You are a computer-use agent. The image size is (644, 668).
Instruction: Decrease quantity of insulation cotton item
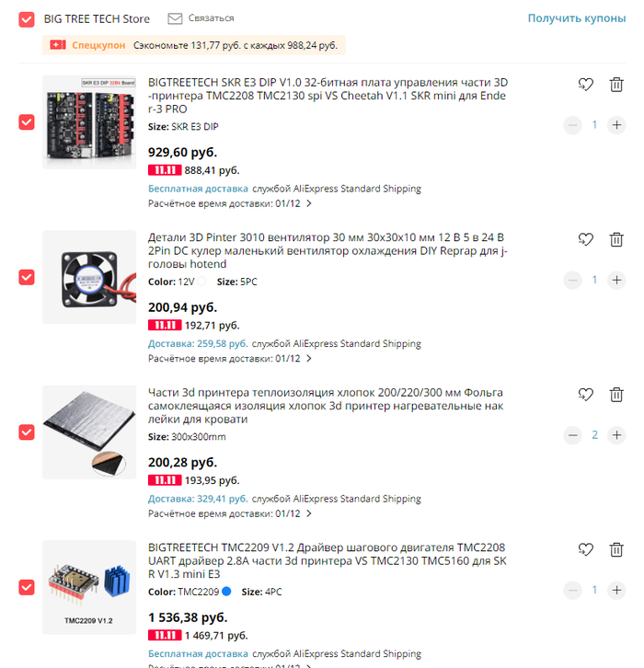(573, 435)
